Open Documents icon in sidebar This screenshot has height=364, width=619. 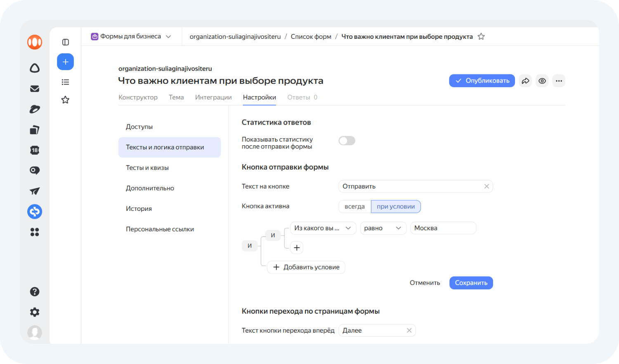tap(35, 130)
